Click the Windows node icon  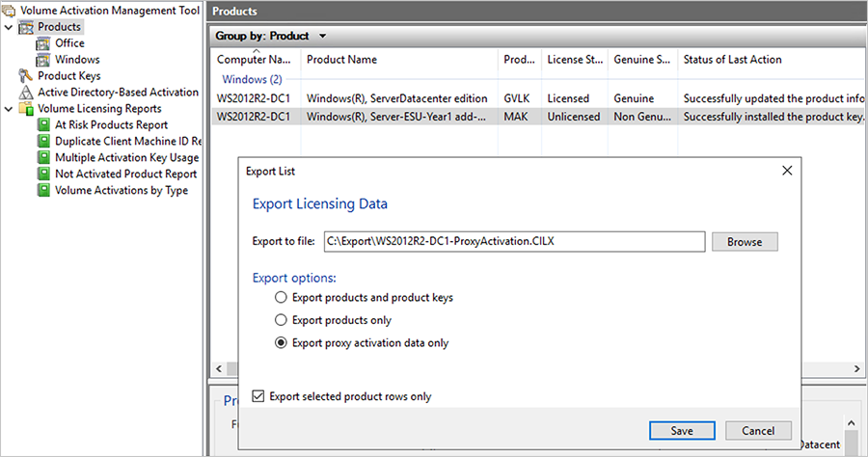tap(43, 60)
